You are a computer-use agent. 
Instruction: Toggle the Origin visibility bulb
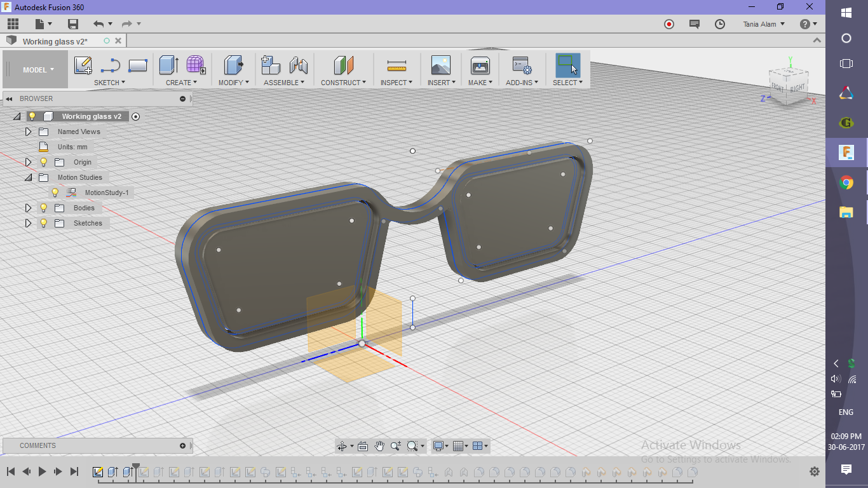point(43,162)
